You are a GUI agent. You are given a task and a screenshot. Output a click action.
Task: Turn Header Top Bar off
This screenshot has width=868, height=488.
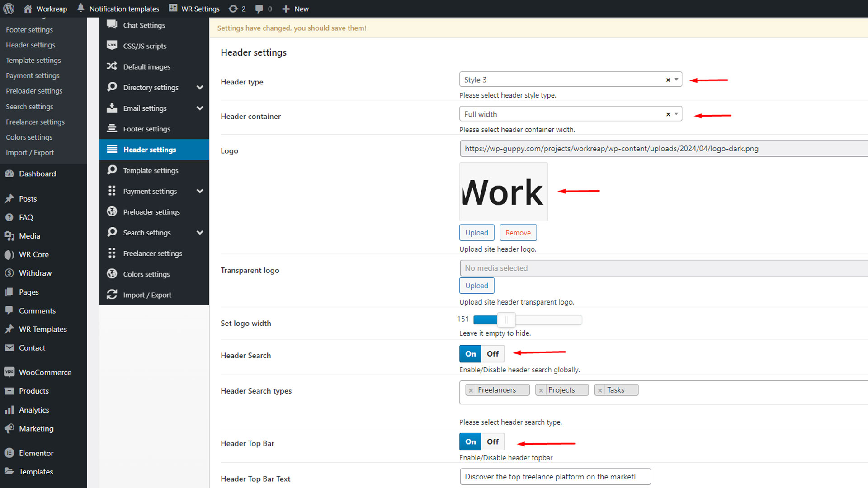tap(493, 441)
